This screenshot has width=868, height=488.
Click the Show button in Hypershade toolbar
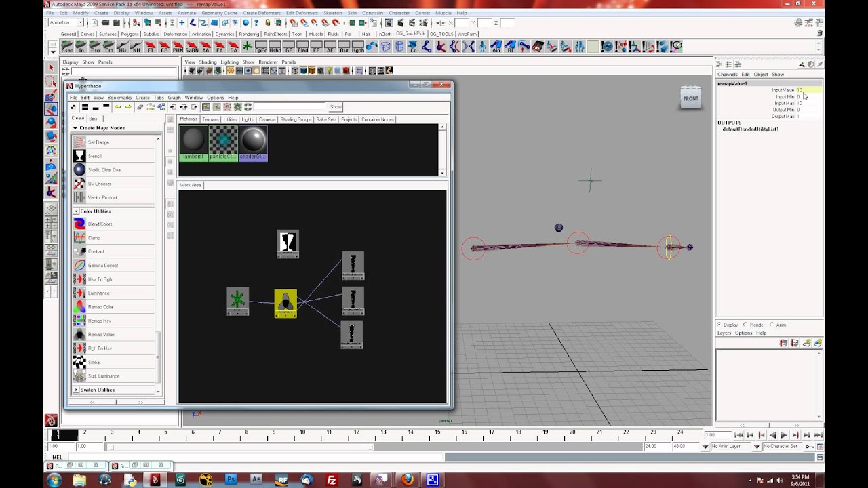pos(336,107)
